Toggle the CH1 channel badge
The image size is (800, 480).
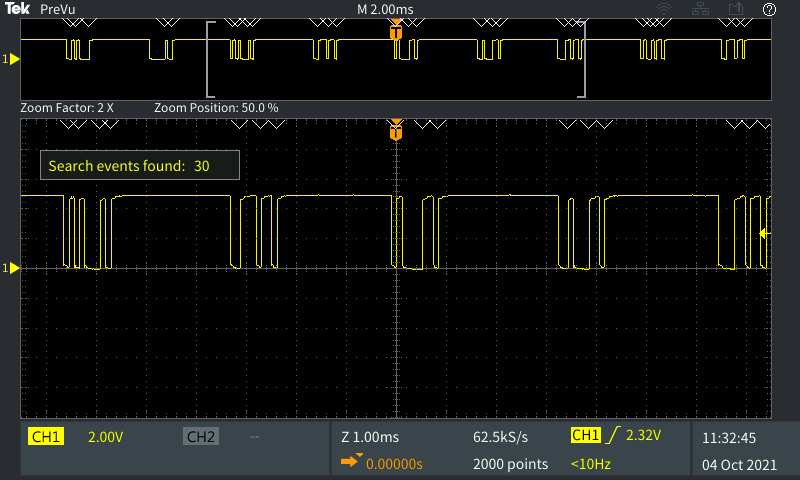click(46, 437)
